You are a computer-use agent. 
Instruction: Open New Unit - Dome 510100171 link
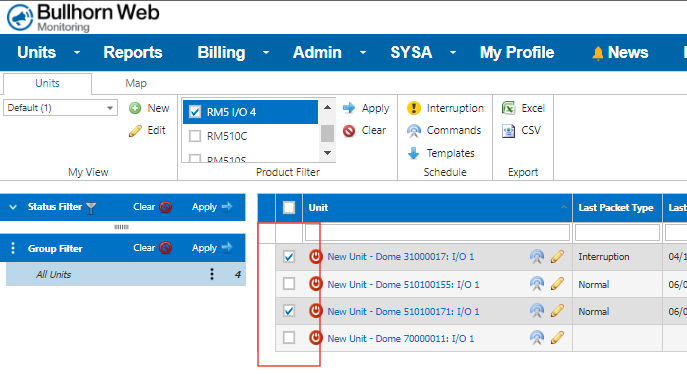pyautogui.click(x=403, y=311)
